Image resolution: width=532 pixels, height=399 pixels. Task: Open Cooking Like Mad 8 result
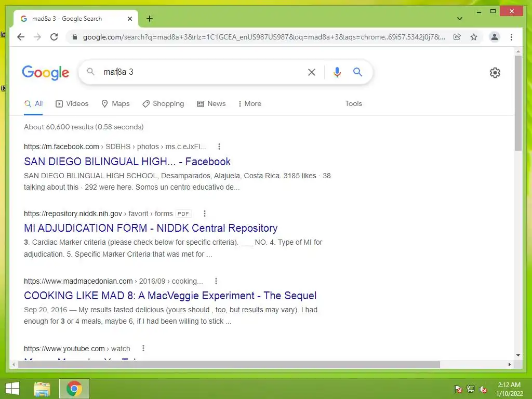pos(170,296)
